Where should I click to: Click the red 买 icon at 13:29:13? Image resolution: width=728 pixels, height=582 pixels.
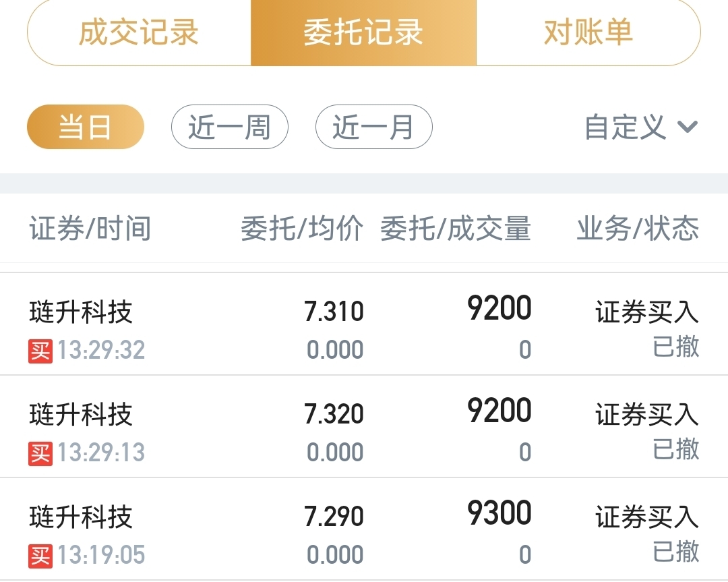[40, 453]
